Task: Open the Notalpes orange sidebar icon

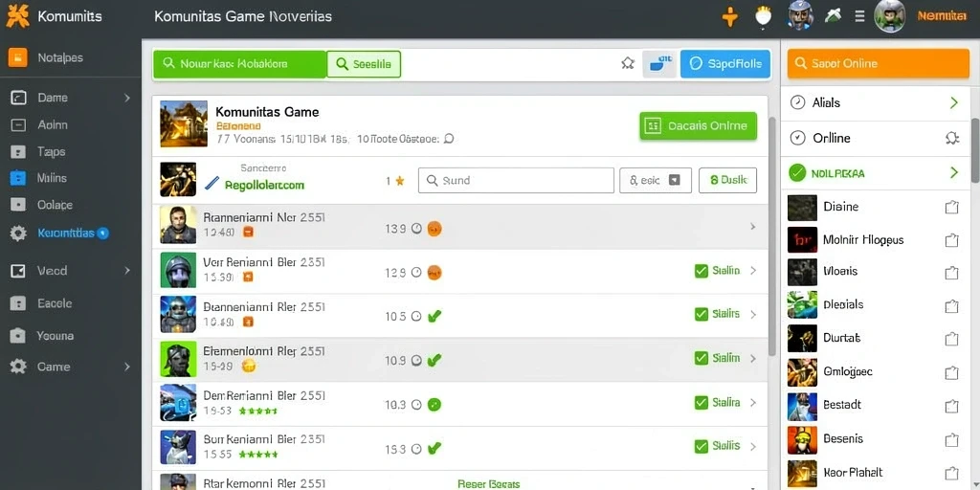Action: 17,57
